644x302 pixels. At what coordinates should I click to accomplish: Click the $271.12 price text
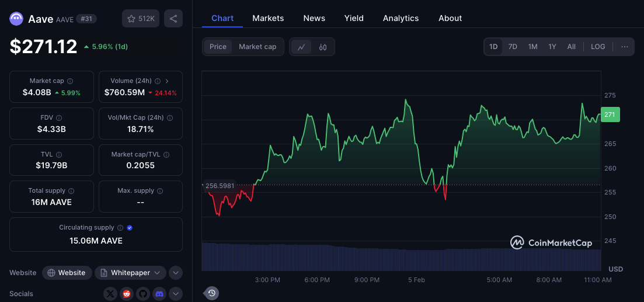pos(44,46)
